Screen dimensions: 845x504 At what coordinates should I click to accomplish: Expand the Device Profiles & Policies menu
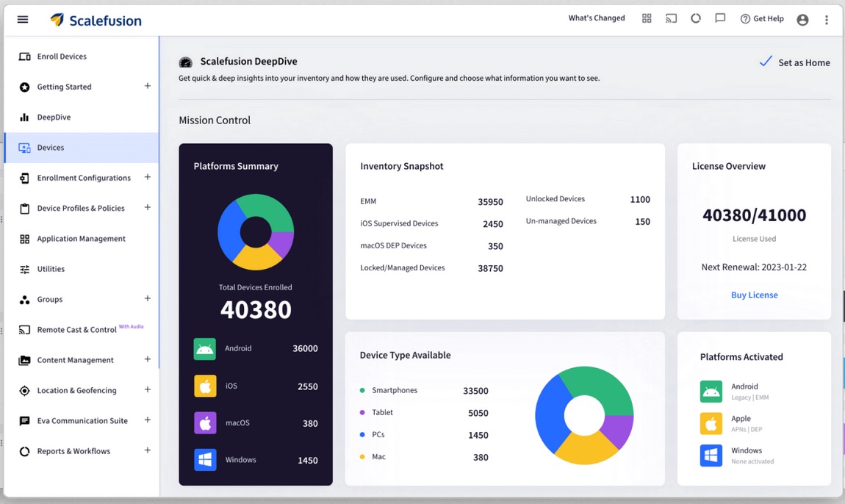click(147, 207)
